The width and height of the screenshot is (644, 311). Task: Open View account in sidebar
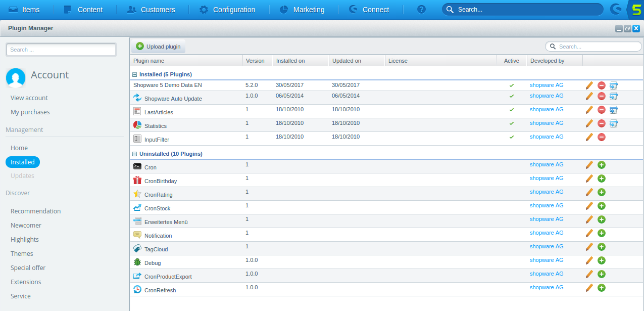29,98
